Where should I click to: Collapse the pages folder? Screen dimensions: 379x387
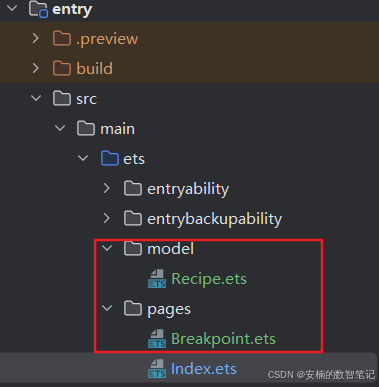107,308
